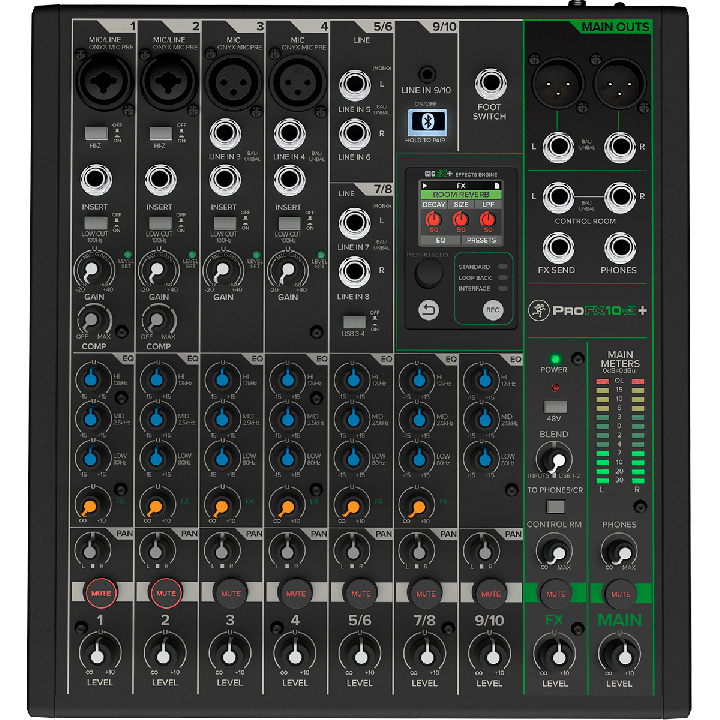720x720 pixels.
Task: Toggle the Low Cut switch on channel 4
Action: pyautogui.click(x=290, y=223)
